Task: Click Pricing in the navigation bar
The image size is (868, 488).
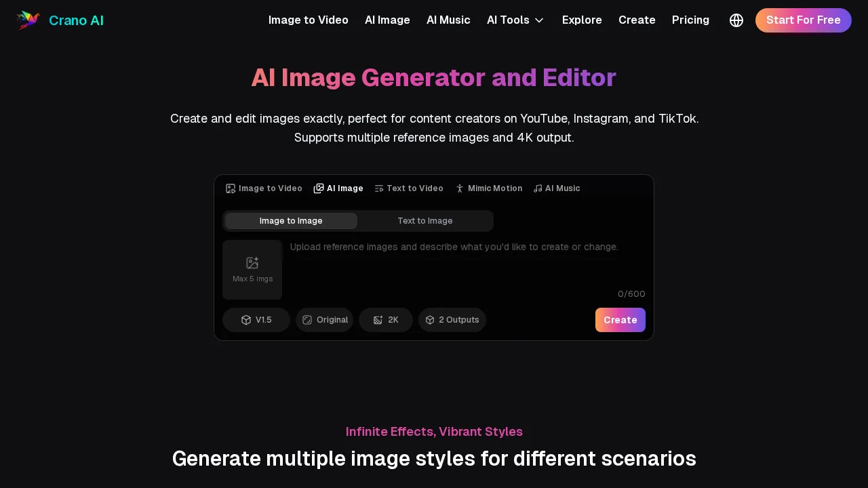Action: pyautogui.click(x=690, y=20)
